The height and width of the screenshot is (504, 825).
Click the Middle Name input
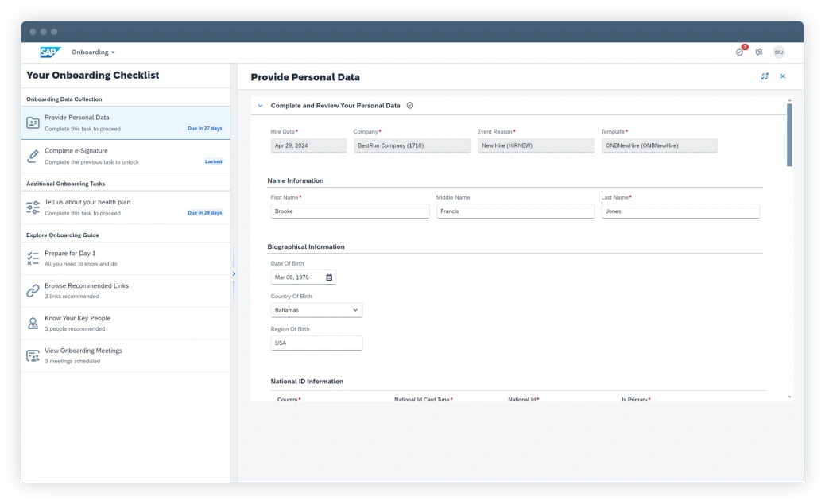[x=515, y=211]
